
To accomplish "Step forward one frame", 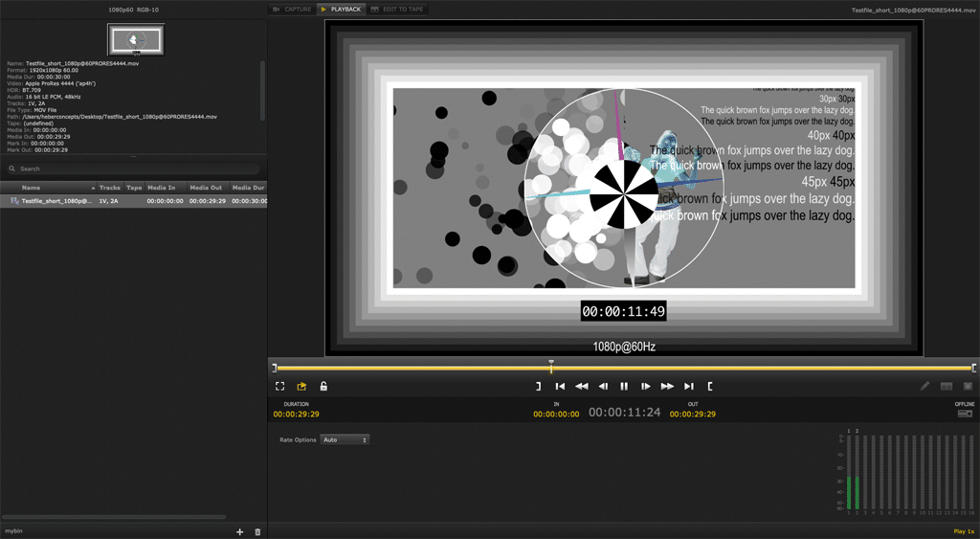I will [646, 386].
